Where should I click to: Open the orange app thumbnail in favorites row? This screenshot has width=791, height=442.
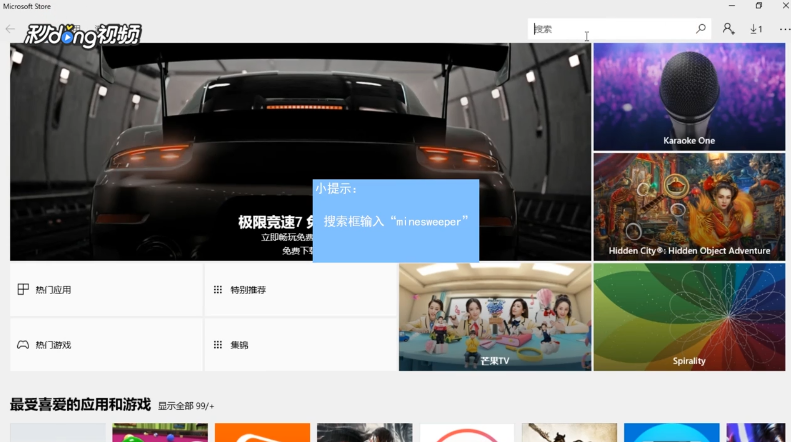point(262,432)
